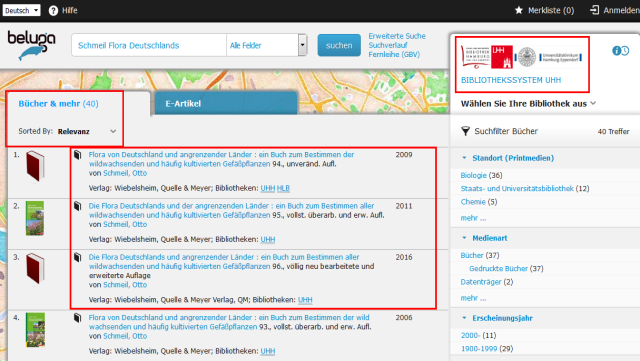Click the book type icon of result 2
Viewport: 640px width, 361px height.
[x=78, y=206]
